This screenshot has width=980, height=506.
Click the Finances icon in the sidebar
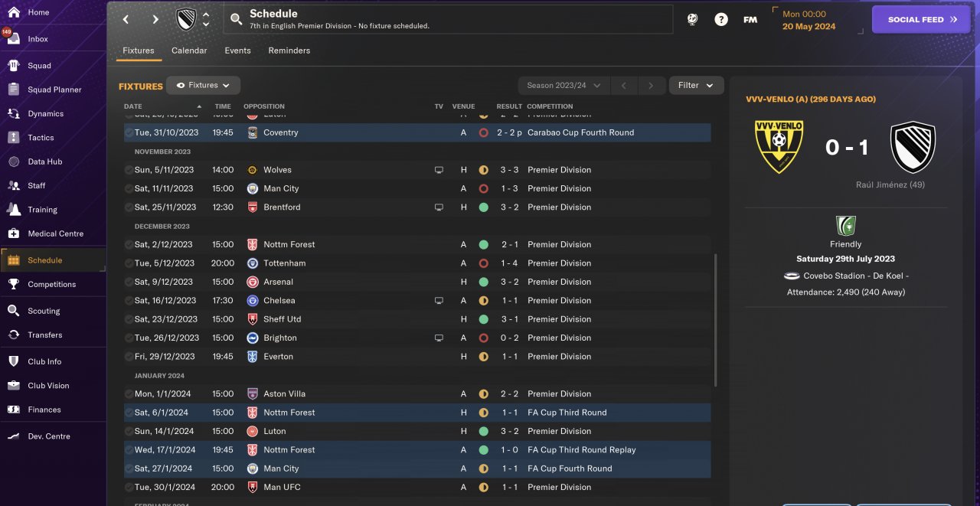click(14, 410)
